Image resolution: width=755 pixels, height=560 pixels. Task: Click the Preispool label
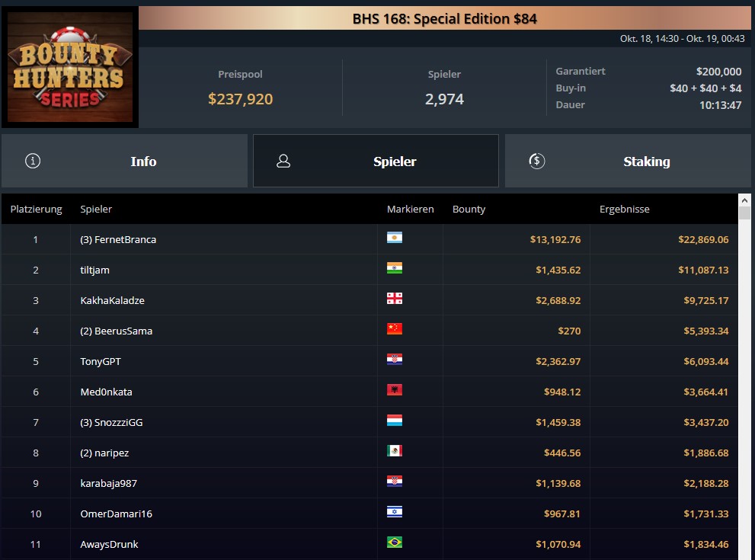pos(240,74)
